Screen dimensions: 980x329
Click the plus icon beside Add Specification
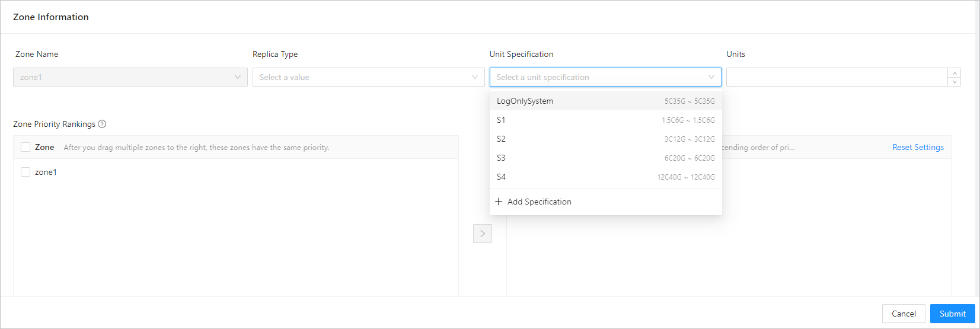(499, 202)
